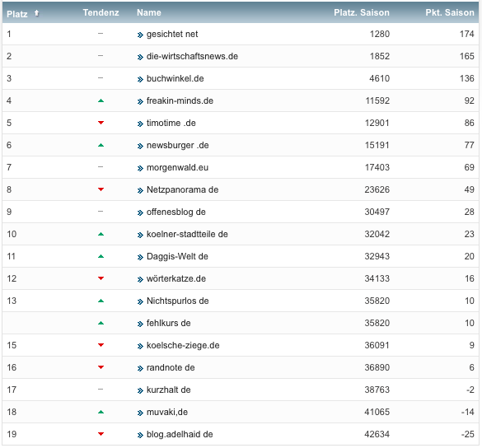Open the koelsche-ziege.de link
The width and height of the screenshot is (482, 448).
[x=183, y=345]
